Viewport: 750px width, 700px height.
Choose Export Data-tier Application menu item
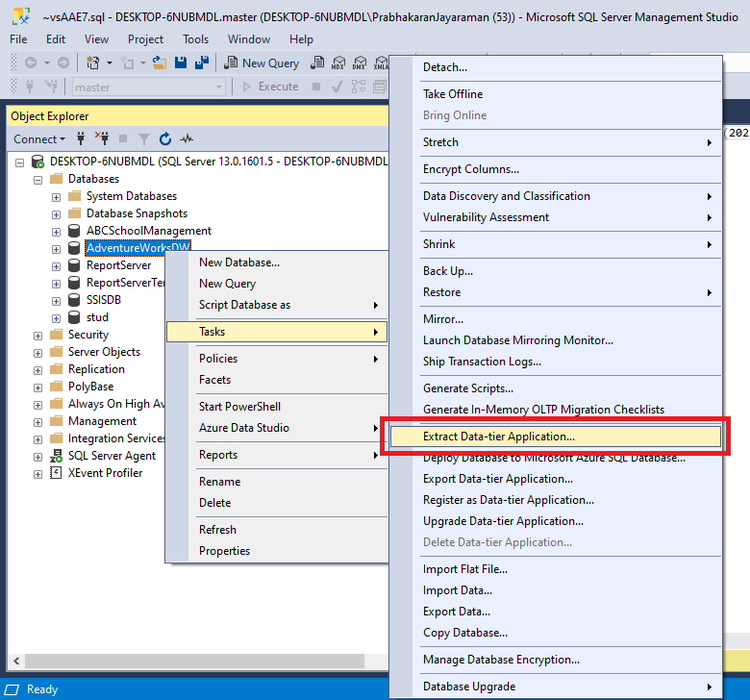click(x=556, y=479)
